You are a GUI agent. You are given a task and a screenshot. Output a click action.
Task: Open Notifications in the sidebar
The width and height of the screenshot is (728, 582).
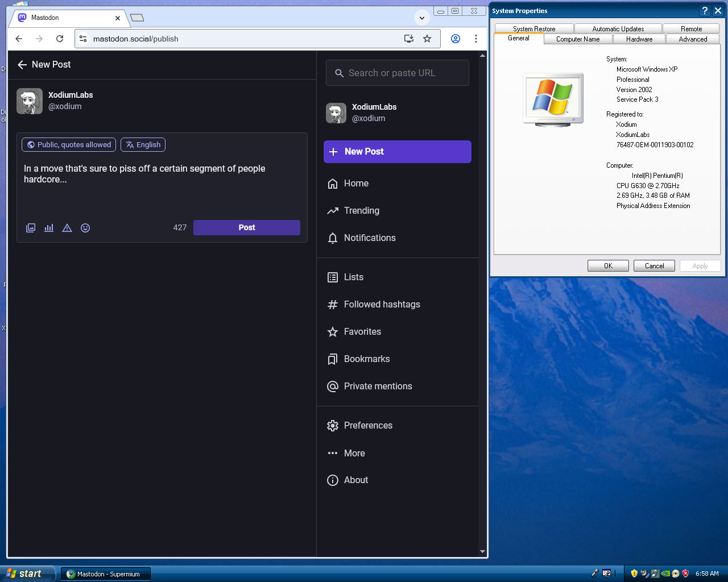point(362,238)
